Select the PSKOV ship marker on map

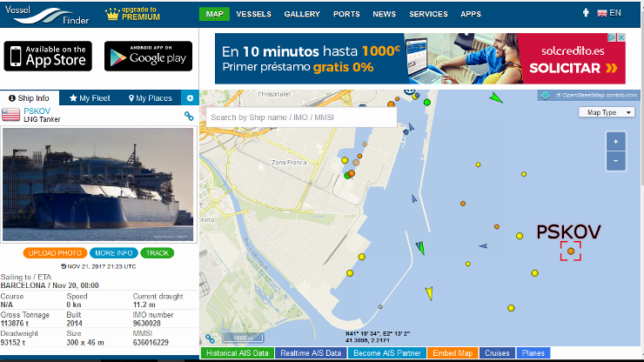pyautogui.click(x=571, y=251)
